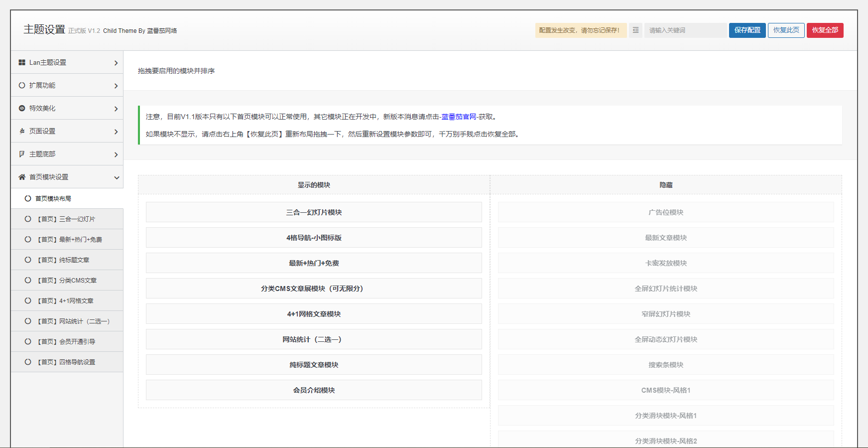Click the 扩展功能 circle icon
The image size is (868, 448).
[22, 85]
